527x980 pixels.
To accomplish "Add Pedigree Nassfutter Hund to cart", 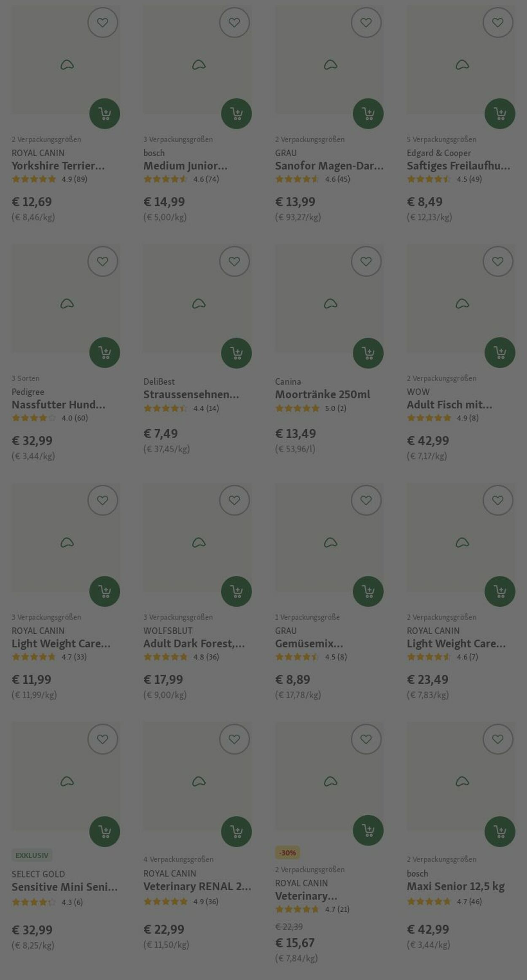I will click(x=105, y=352).
